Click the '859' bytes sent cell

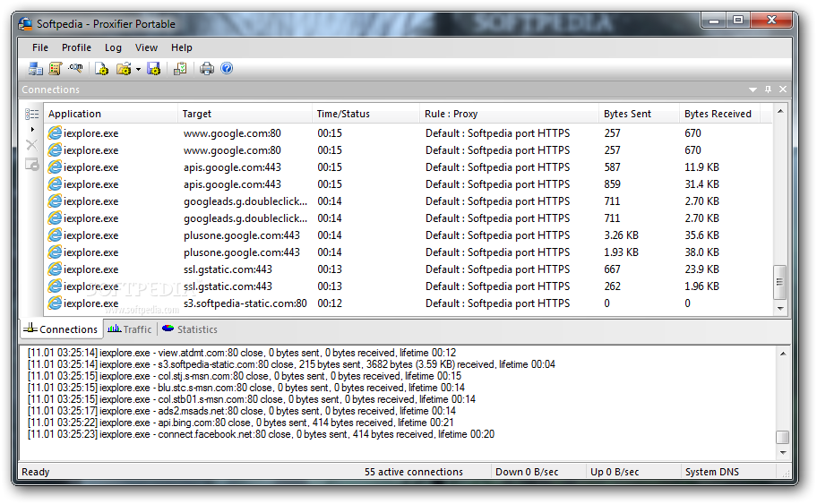612,184
